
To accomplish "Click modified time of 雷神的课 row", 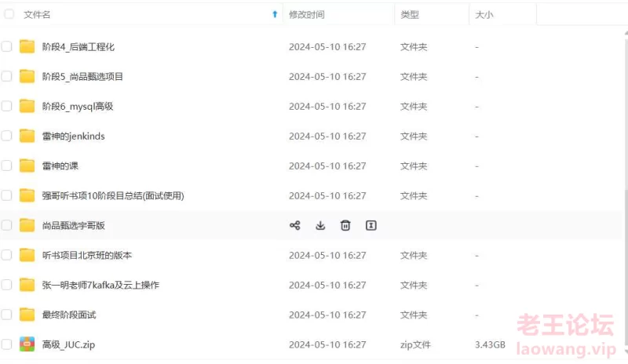I will [327, 166].
